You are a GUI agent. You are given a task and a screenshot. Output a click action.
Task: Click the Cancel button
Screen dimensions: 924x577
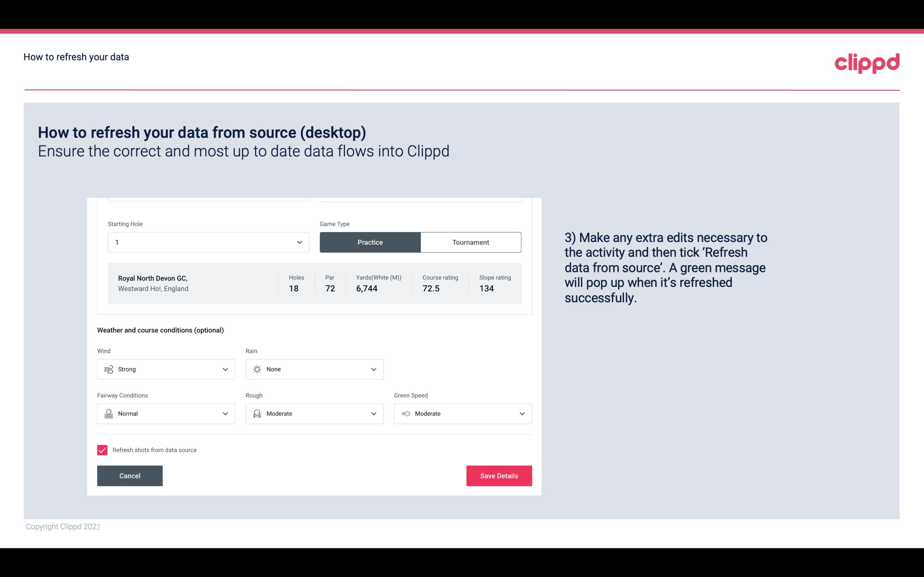tap(130, 476)
